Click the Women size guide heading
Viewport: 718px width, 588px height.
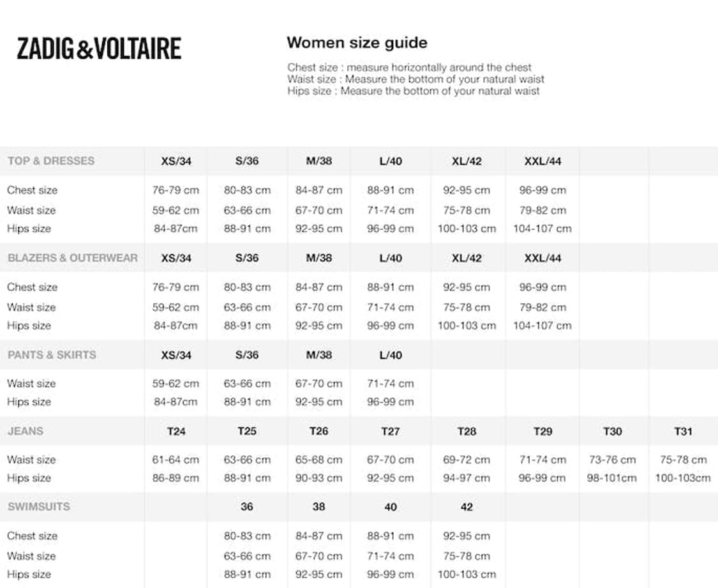point(357,43)
